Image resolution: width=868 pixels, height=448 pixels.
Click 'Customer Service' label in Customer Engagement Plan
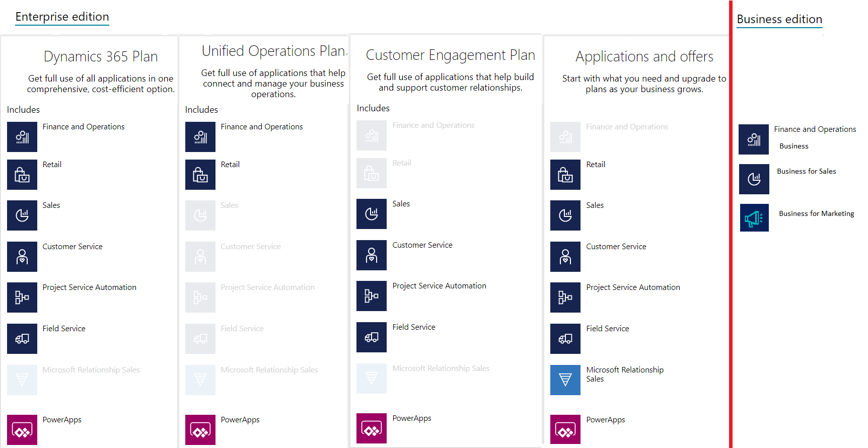pos(422,245)
